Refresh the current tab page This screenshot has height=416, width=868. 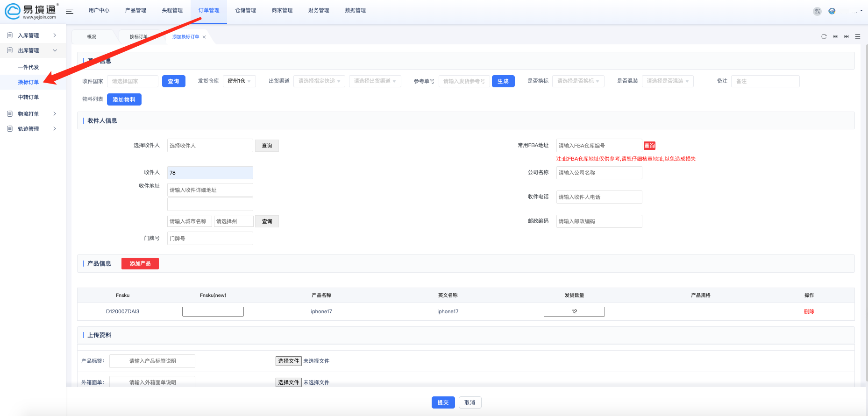point(824,36)
